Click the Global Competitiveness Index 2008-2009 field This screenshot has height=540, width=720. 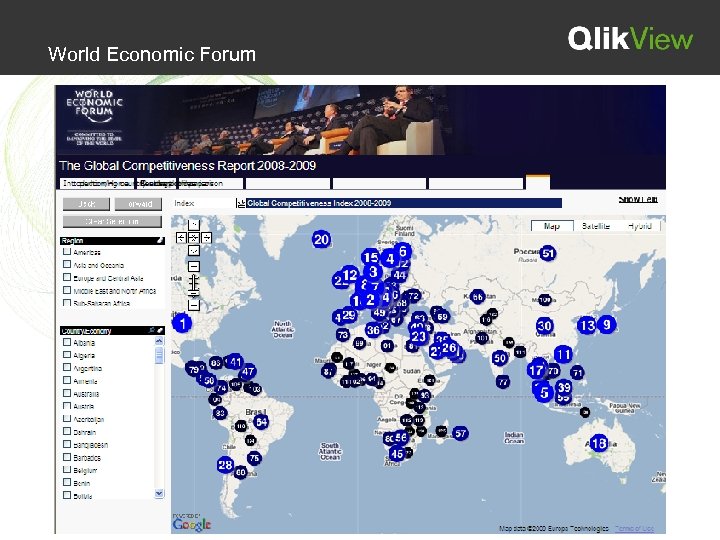(x=404, y=203)
